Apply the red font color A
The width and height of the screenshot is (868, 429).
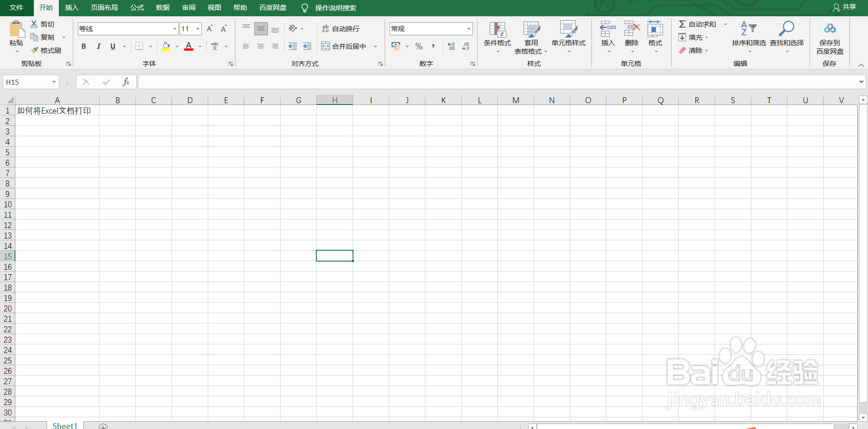(x=189, y=46)
